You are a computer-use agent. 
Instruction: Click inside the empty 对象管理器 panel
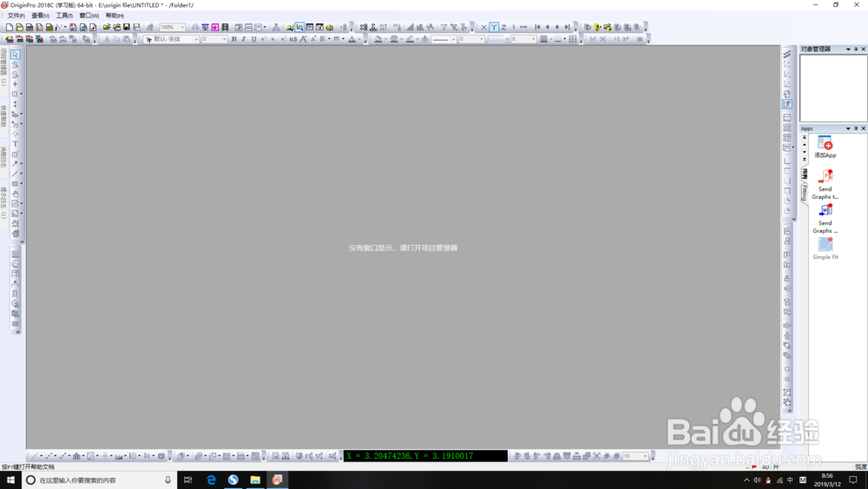click(x=833, y=88)
